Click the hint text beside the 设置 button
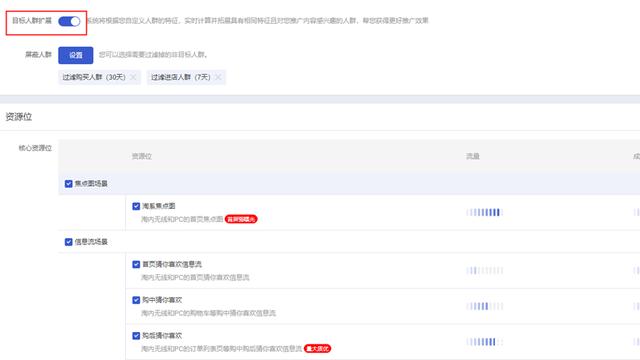The height and width of the screenshot is (360, 640). 153,55
